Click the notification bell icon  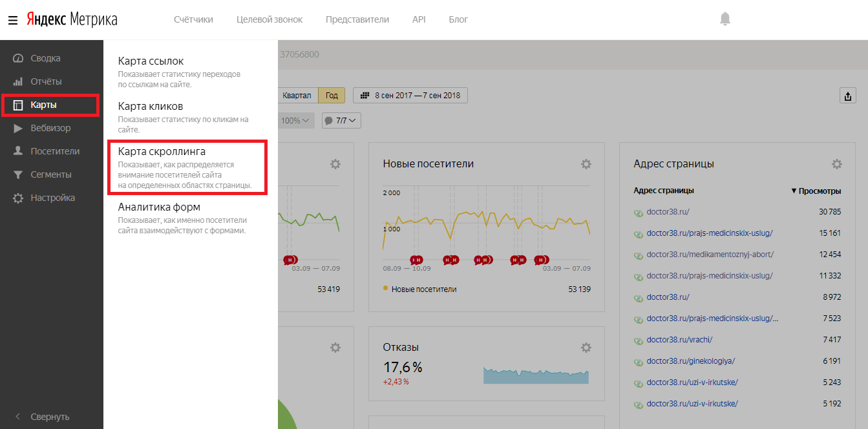pos(725,19)
